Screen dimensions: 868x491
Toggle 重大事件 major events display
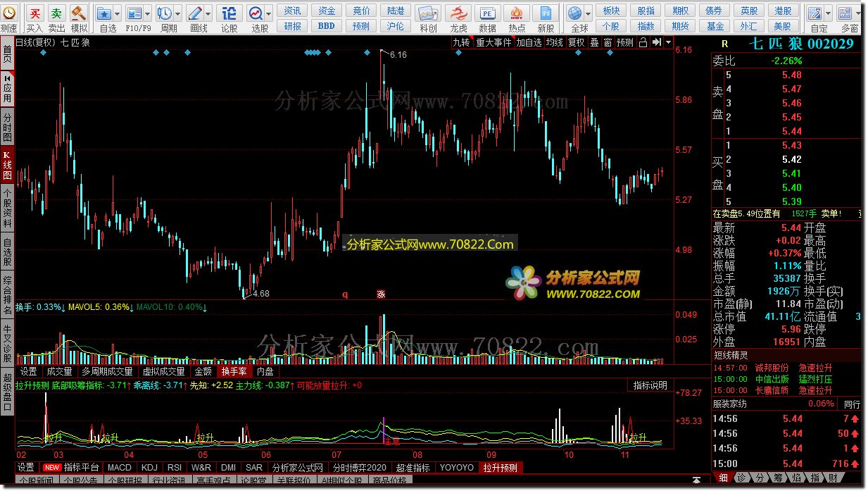(x=493, y=42)
